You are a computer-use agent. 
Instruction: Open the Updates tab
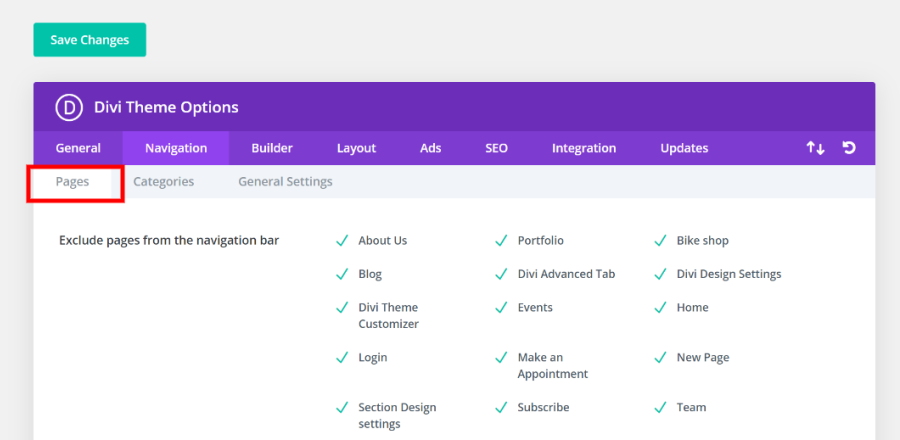(684, 148)
